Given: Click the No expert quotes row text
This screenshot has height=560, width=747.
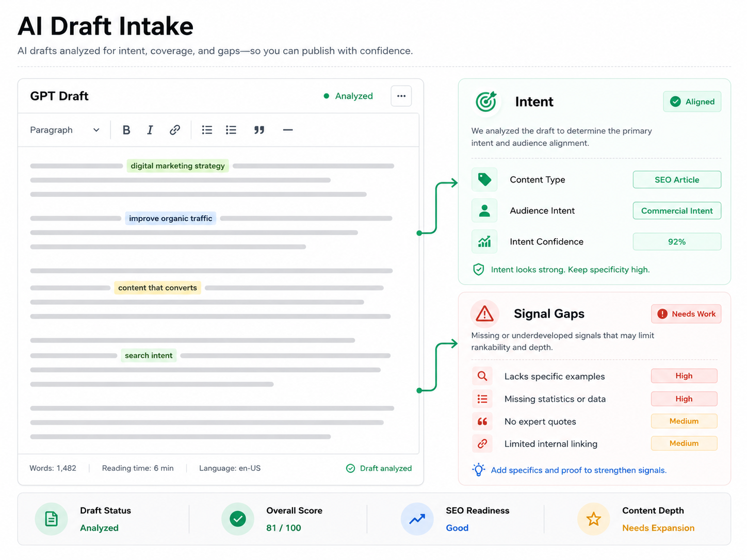Looking at the screenshot, I should pyautogui.click(x=540, y=421).
